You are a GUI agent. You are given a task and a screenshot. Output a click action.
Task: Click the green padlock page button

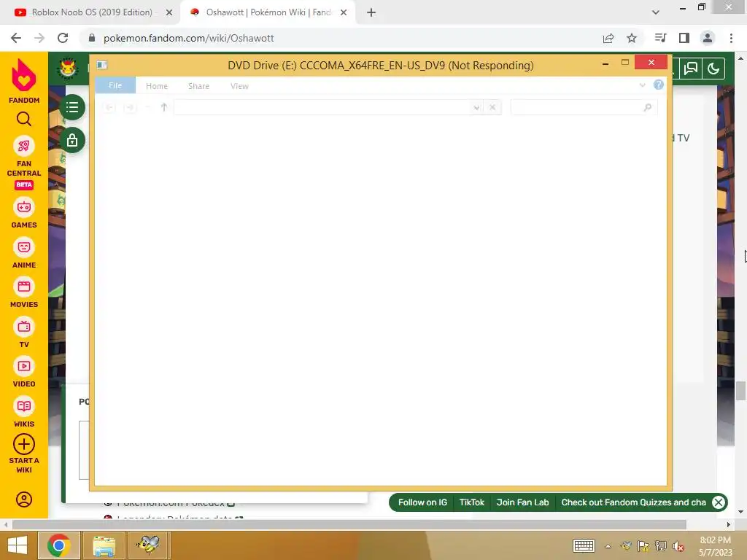pyautogui.click(x=72, y=140)
